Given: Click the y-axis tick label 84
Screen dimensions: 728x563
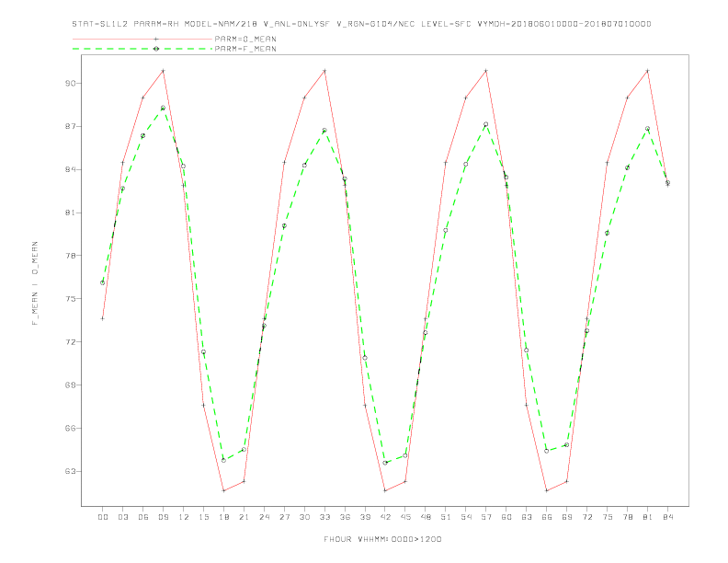Looking at the screenshot, I should click(70, 169).
